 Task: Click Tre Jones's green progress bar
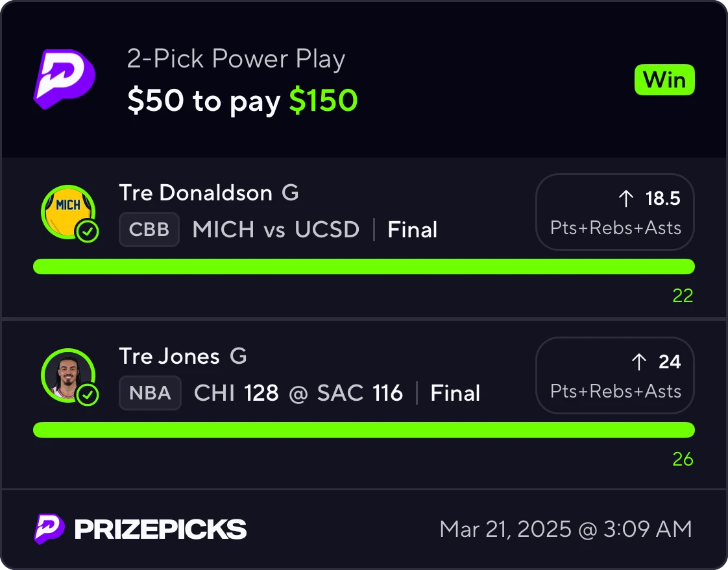pyautogui.click(x=364, y=430)
